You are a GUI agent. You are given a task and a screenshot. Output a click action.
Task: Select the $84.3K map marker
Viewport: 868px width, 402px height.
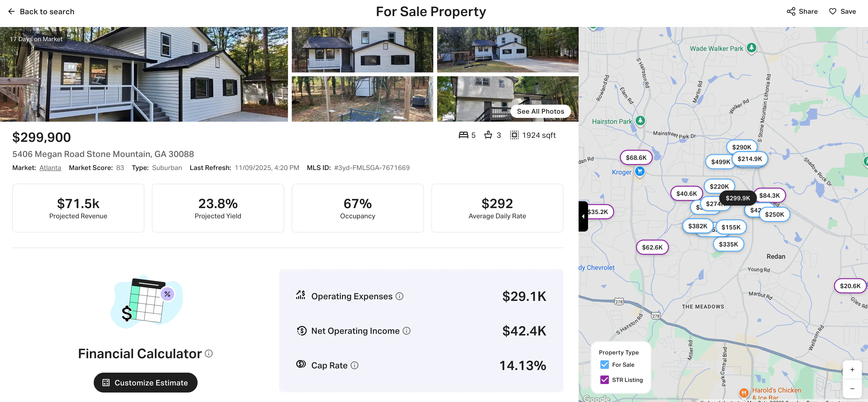pos(769,196)
